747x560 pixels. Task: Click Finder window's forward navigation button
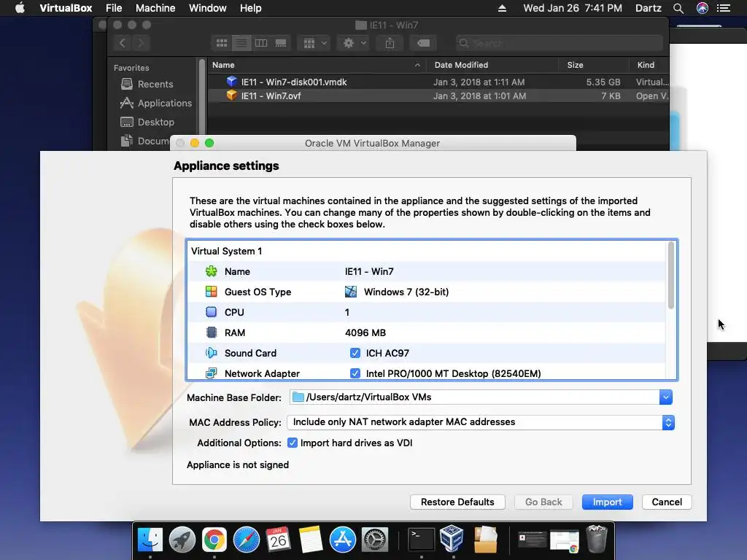tap(141, 43)
